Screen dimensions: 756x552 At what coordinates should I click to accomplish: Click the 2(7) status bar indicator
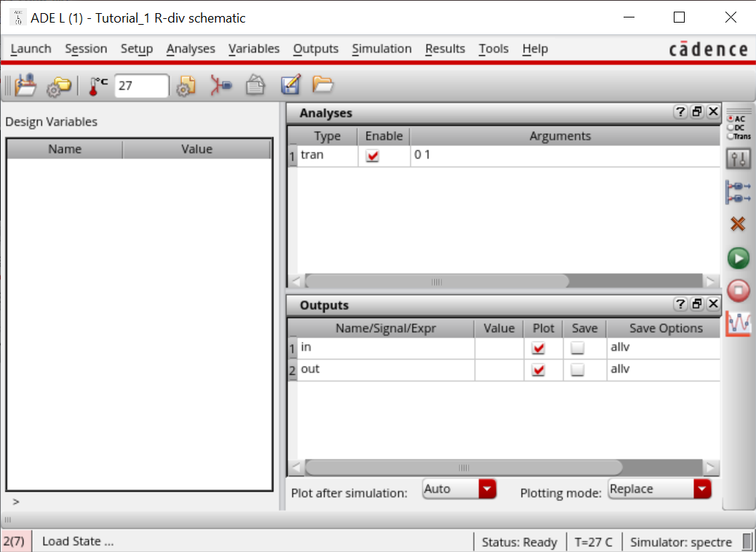pyautogui.click(x=15, y=541)
